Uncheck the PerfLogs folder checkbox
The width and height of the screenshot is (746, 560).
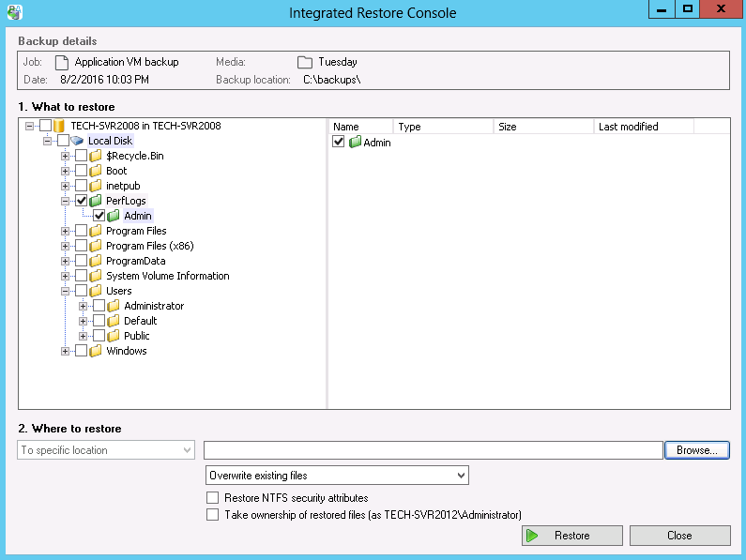pos(82,201)
